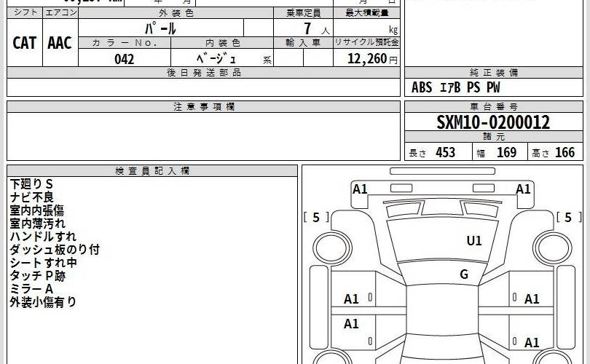The height and width of the screenshot is (364, 590).
Task: Click the ABS エアB PS PW equipment line
Action: click(x=456, y=87)
